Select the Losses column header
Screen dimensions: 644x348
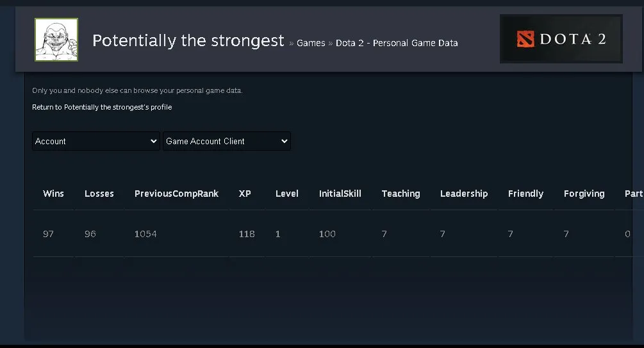tap(99, 194)
